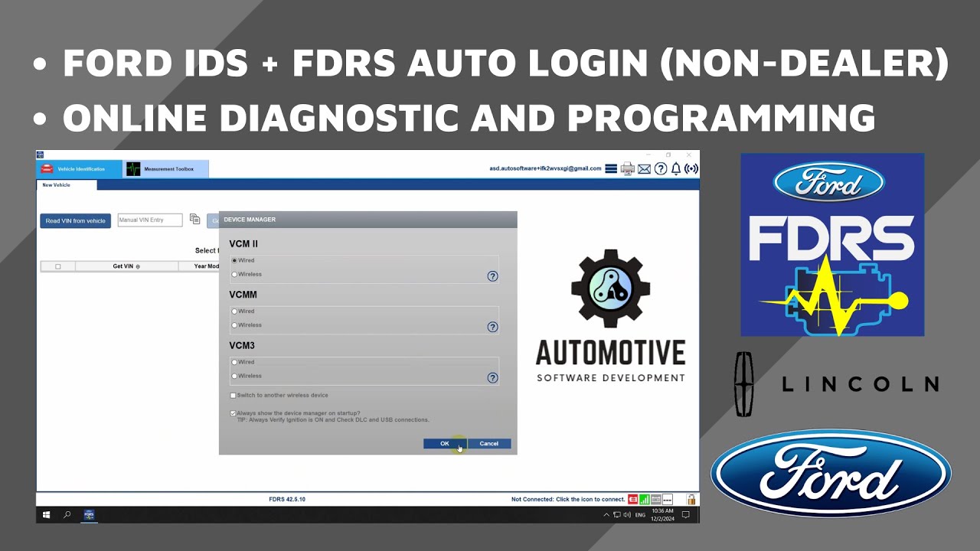
Task: Select VCMM Wireless radio button
Action: [234, 325]
